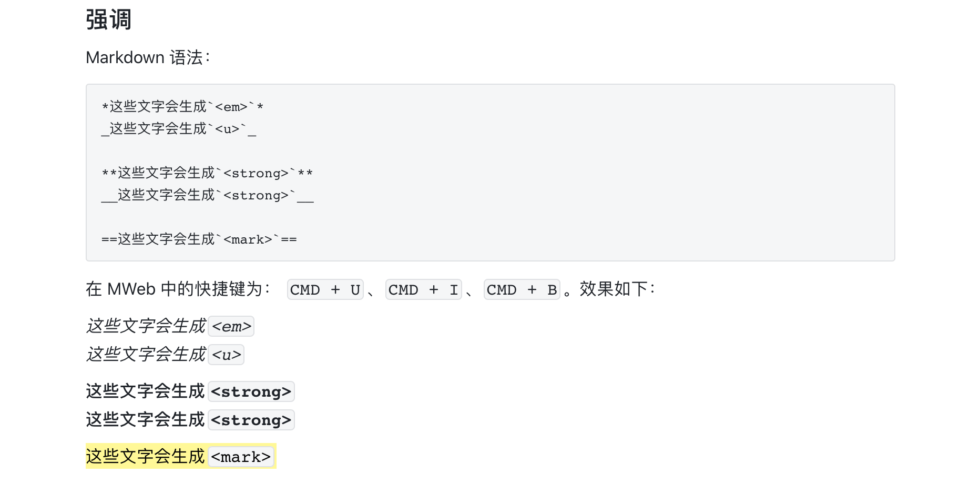Screen dimensions: 980x483
Task: Click the CMD + B shortcut badge
Action: click(x=522, y=289)
